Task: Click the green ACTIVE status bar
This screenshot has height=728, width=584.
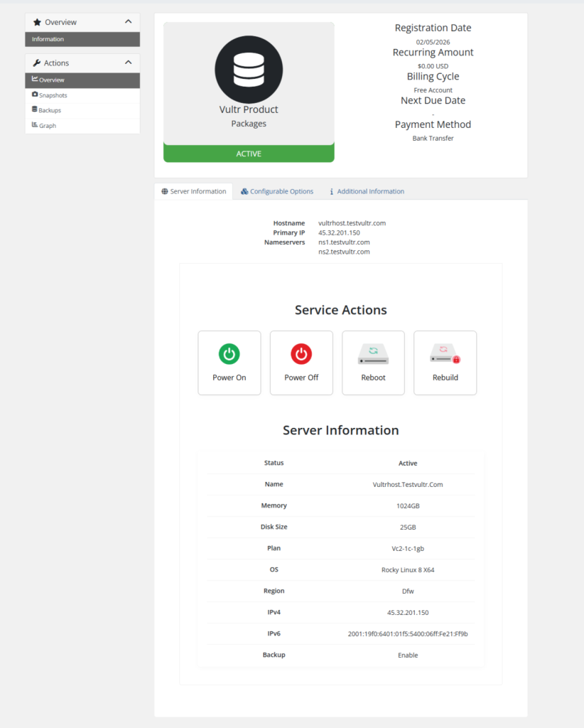Action: click(x=249, y=154)
